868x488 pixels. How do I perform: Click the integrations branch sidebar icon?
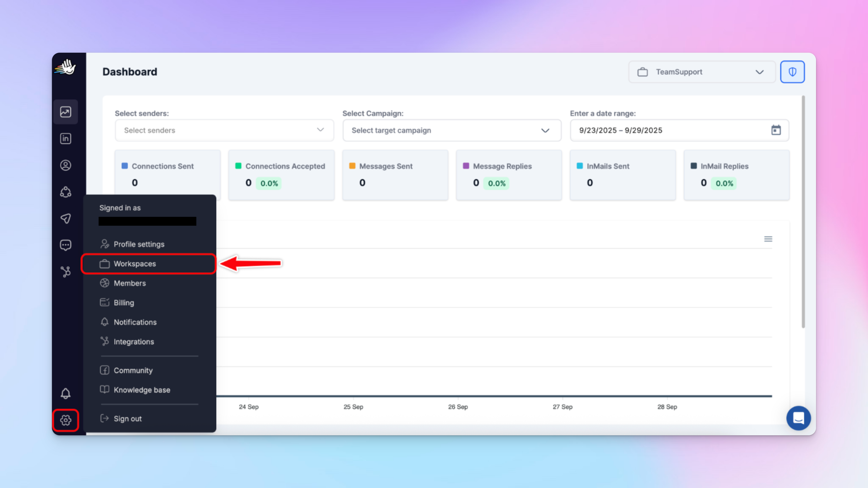click(x=65, y=271)
